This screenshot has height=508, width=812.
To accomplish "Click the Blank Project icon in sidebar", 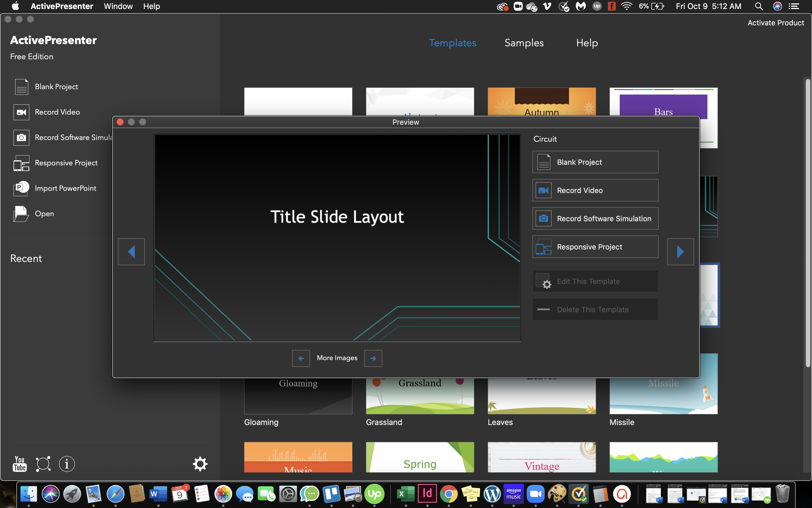I will (21, 87).
